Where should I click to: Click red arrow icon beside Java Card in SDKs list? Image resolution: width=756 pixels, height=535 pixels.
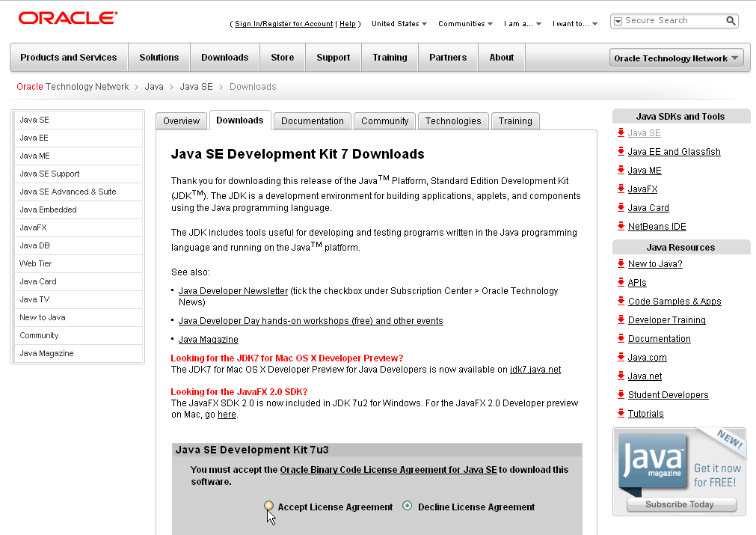pyautogui.click(x=621, y=208)
